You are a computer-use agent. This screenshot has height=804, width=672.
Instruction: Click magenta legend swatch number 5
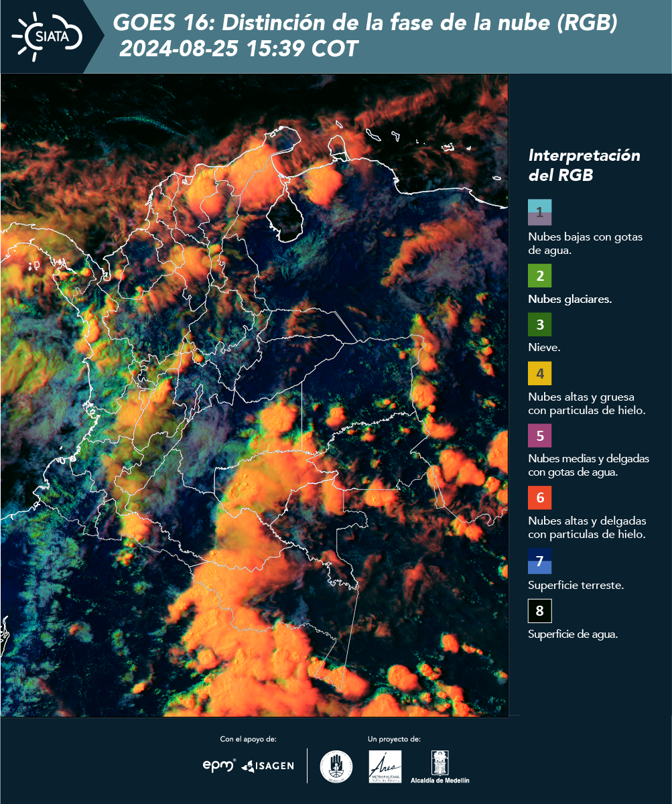point(539,435)
